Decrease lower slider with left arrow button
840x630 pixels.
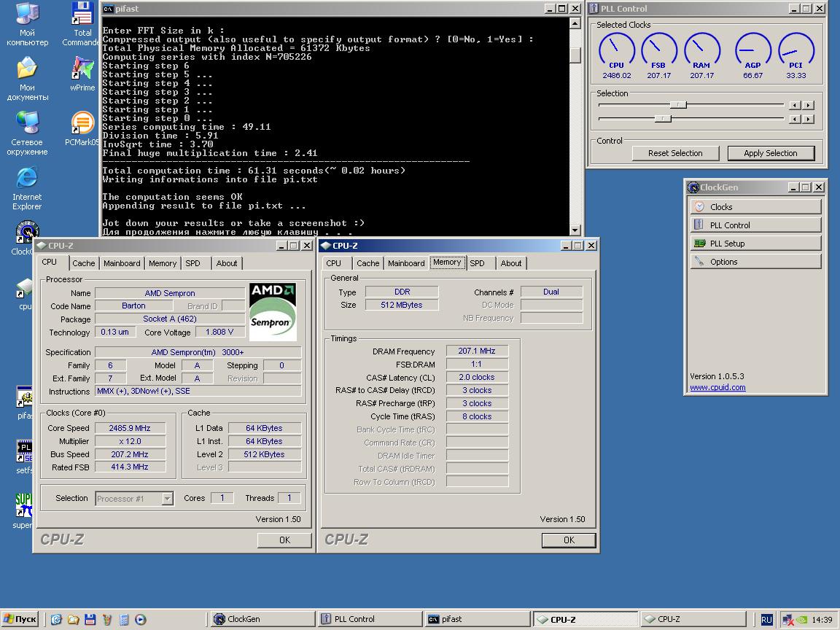tap(795, 119)
